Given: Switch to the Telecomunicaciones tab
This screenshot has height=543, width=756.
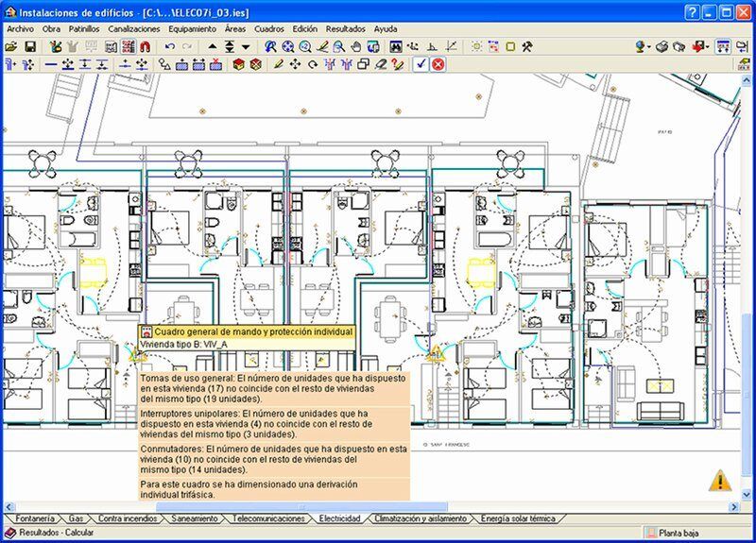Looking at the screenshot, I should point(268,518).
